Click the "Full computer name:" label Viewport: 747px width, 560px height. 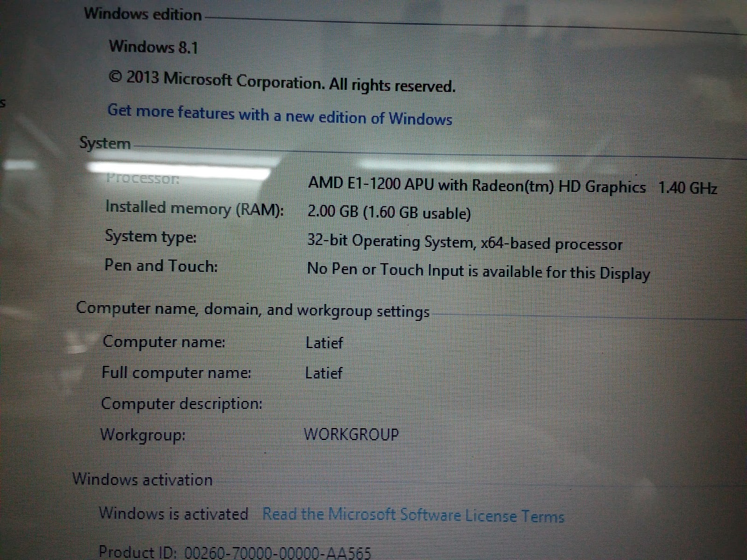176,373
